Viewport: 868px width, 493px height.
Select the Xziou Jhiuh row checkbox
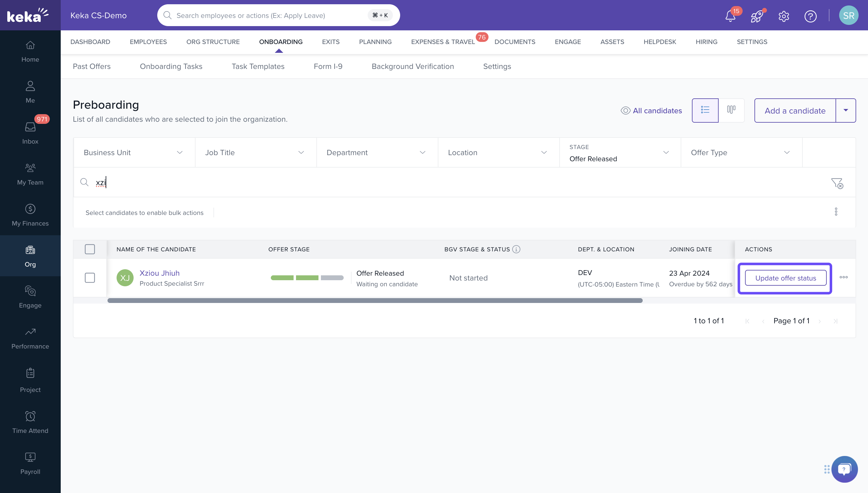[x=90, y=278]
